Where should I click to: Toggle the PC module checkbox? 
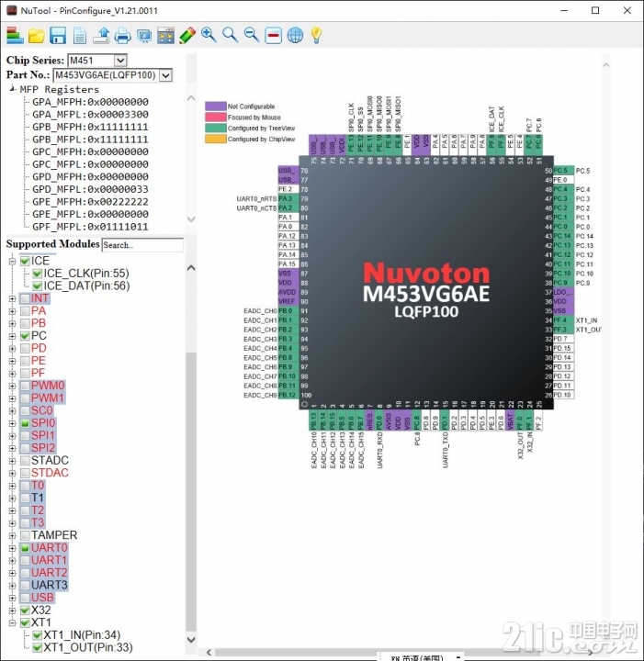pyautogui.click(x=26, y=336)
